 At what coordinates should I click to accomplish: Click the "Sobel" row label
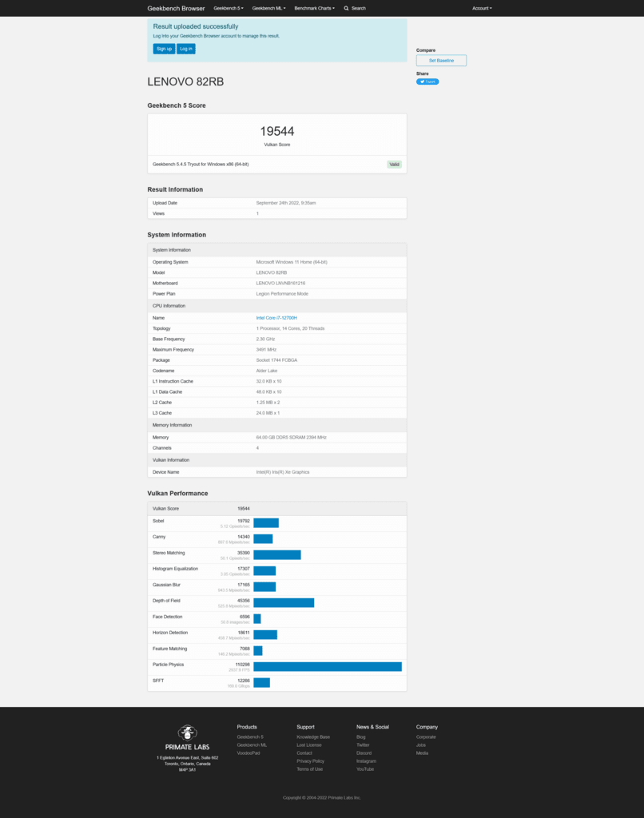point(158,521)
